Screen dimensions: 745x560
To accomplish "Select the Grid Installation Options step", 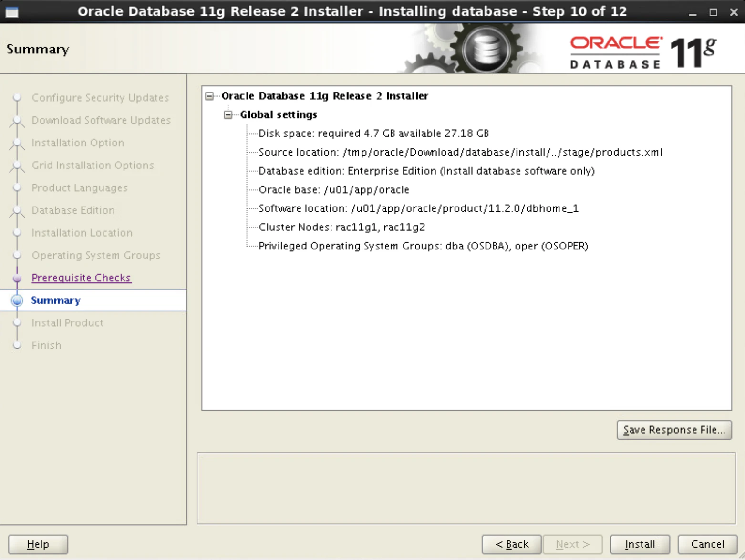I will pyautogui.click(x=93, y=166).
